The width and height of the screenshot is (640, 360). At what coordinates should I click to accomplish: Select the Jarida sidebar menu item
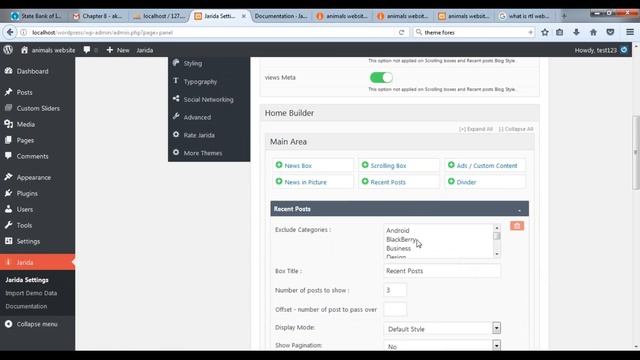(x=38, y=262)
